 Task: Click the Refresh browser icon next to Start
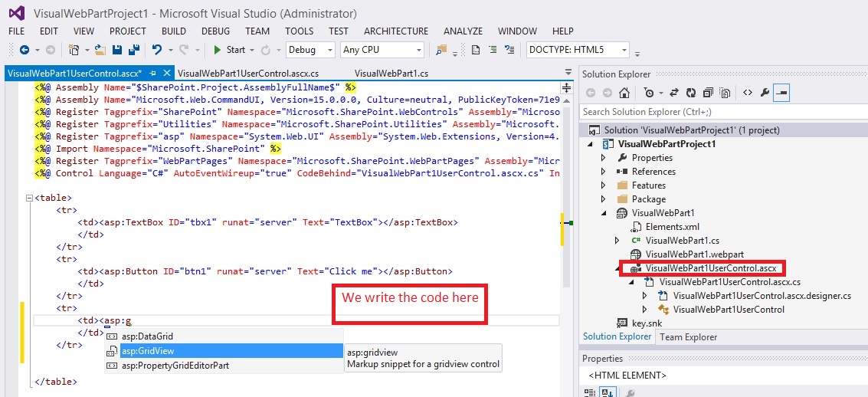point(265,50)
